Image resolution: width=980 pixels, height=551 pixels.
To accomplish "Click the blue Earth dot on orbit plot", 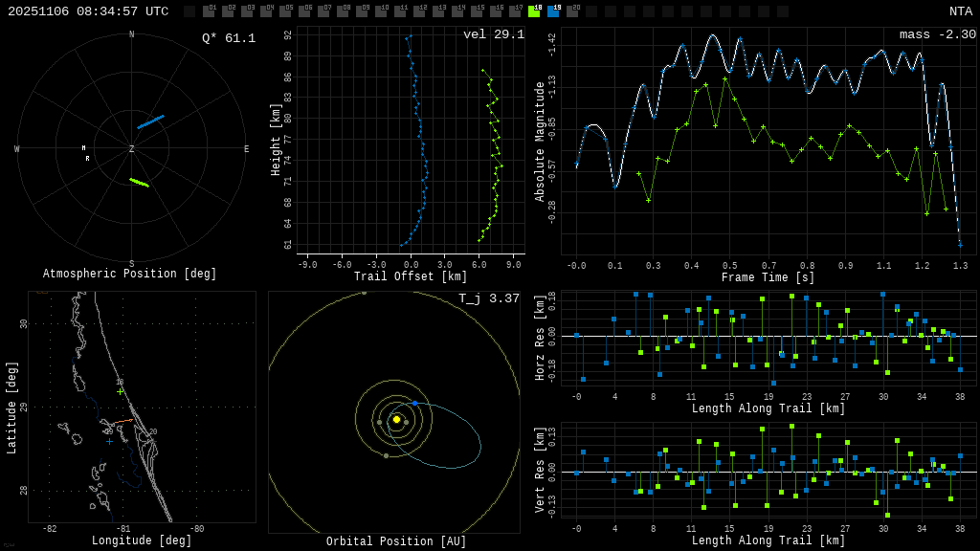I will [x=414, y=404].
